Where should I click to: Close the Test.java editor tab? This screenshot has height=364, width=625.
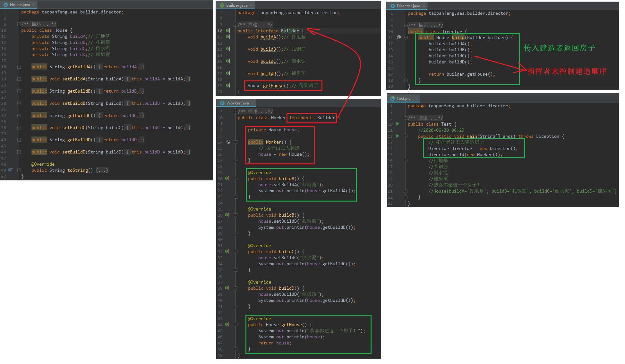click(x=416, y=99)
